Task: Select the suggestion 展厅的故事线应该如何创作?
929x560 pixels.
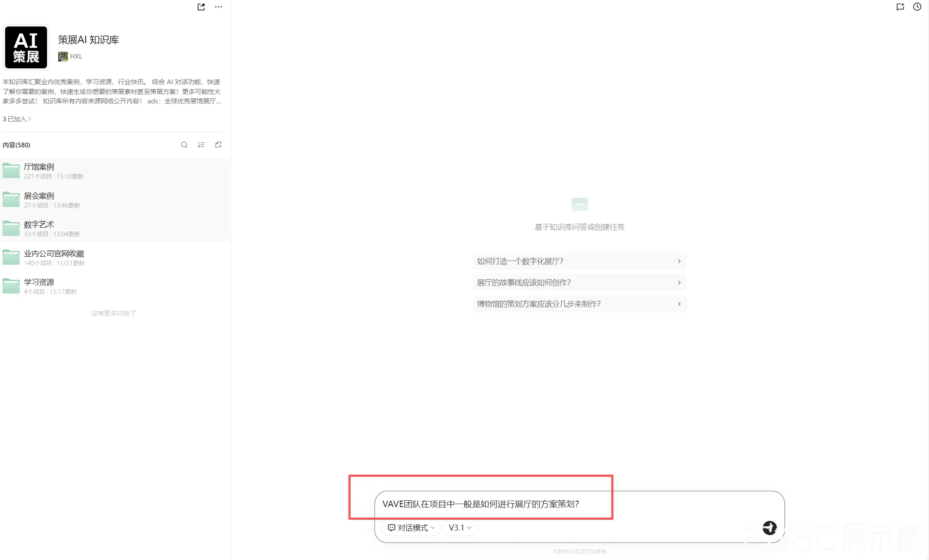Action: point(579,283)
